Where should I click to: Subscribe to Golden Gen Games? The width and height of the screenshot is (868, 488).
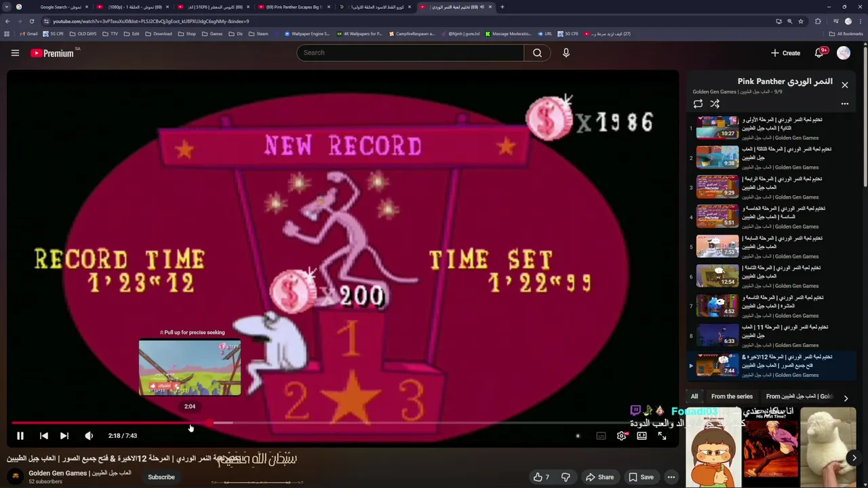tap(161, 477)
